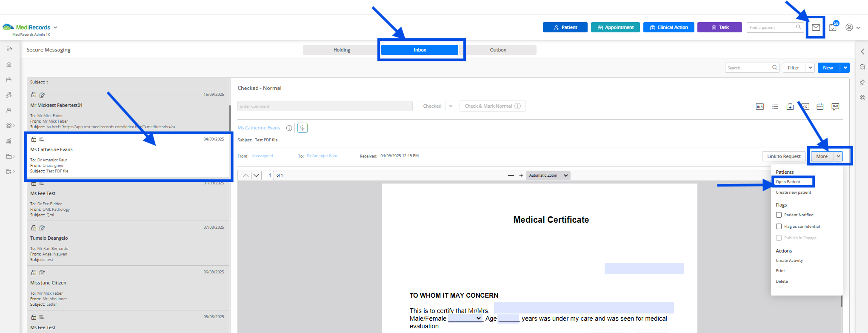Click the messages Search field
Viewport: 868px width, 333px height.
click(x=752, y=68)
